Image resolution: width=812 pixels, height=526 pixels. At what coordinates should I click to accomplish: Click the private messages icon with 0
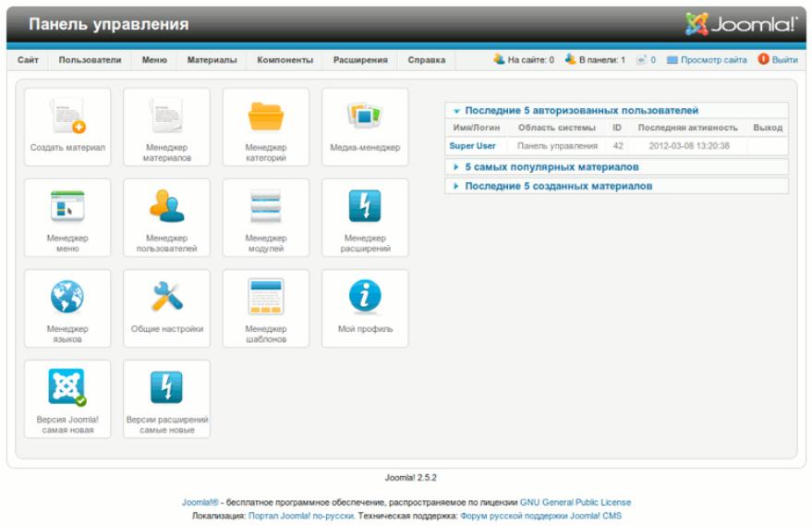642,59
